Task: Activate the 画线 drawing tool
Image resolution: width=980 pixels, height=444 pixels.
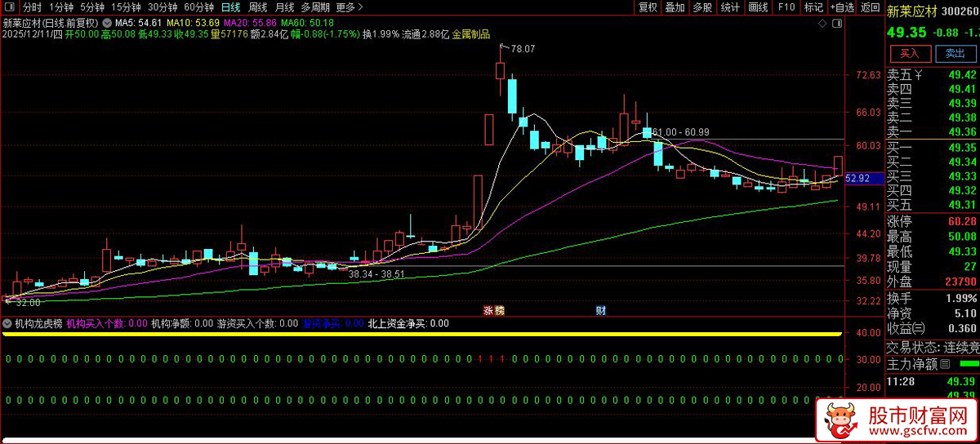Action: (759, 7)
